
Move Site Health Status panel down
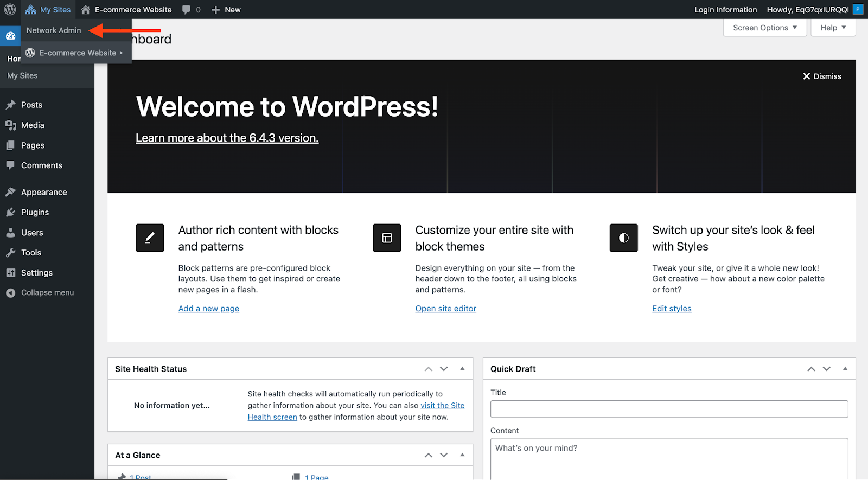click(x=444, y=369)
